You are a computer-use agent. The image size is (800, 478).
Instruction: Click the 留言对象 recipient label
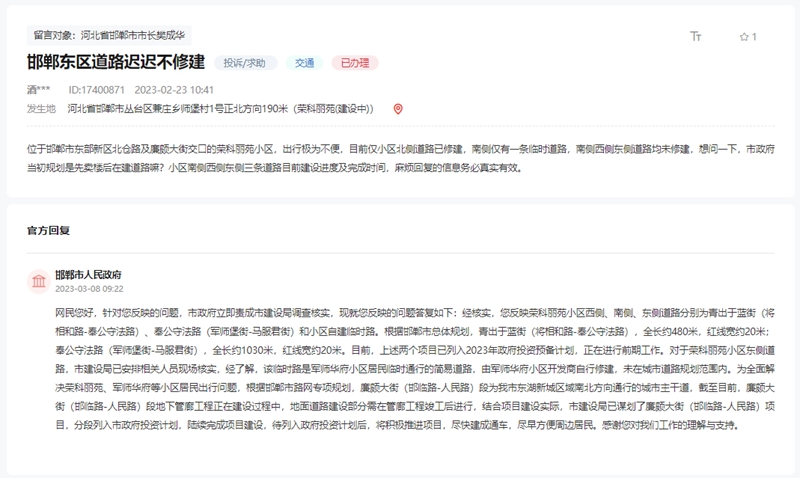(x=109, y=35)
